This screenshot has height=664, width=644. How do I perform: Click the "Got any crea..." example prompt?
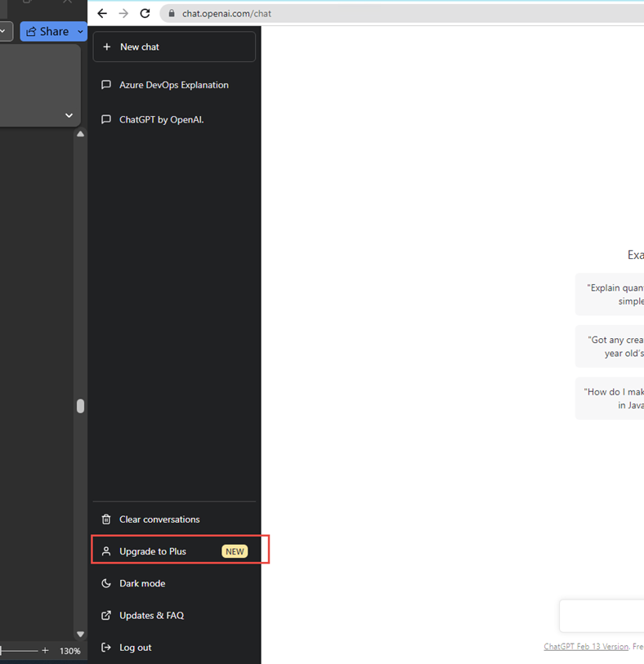(610, 346)
